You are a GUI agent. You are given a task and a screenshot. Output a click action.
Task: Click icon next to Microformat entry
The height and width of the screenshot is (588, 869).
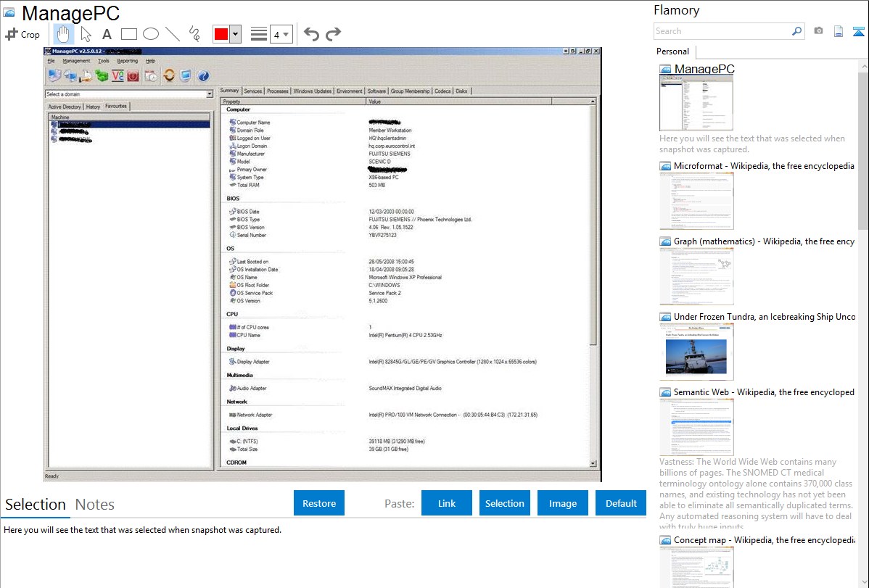[665, 166]
